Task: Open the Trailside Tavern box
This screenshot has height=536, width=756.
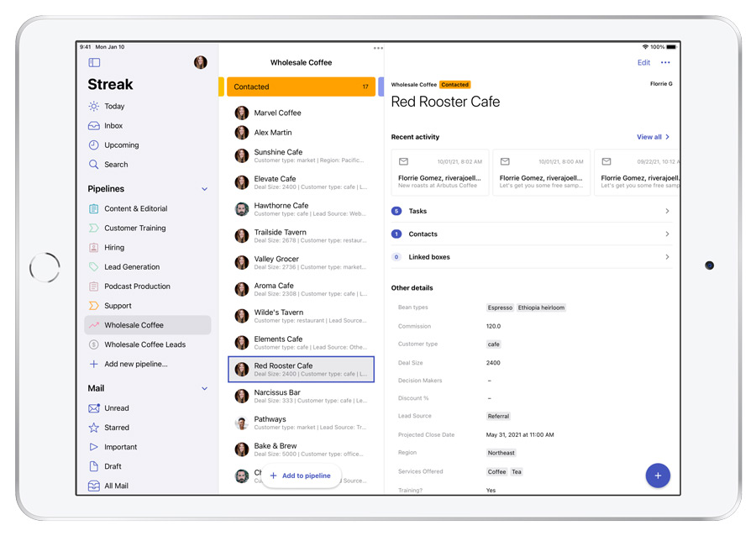Action: tap(301, 236)
